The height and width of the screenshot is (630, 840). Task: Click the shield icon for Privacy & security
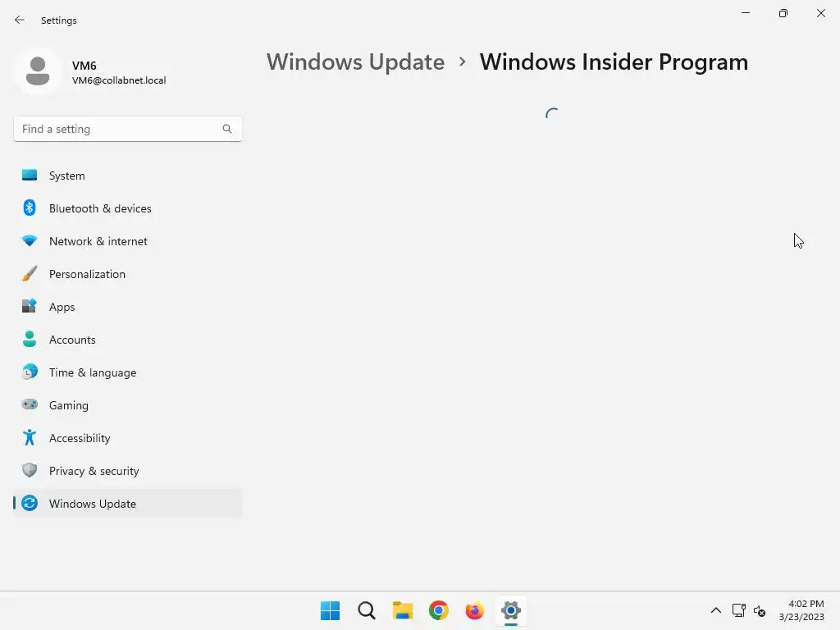pyautogui.click(x=30, y=470)
